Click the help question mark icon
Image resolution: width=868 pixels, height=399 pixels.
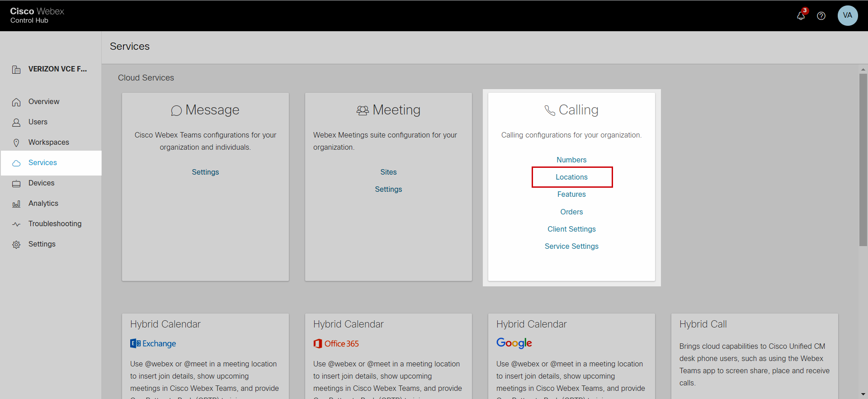pyautogui.click(x=821, y=16)
